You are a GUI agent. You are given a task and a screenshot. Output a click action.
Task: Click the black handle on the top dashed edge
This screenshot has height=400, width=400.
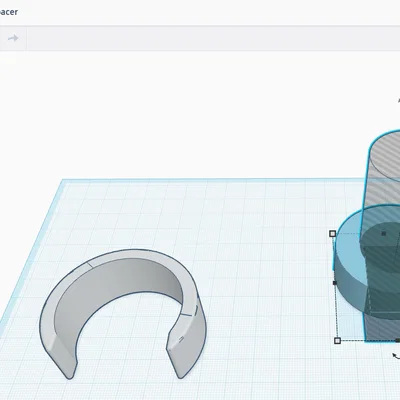click(x=384, y=234)
